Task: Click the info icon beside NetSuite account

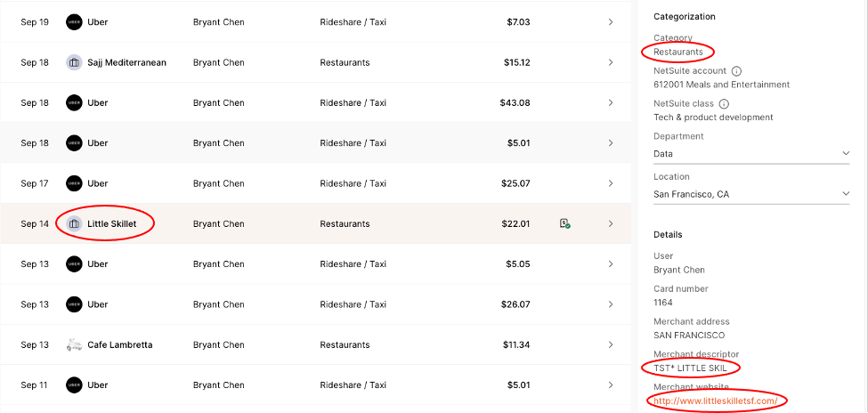Action: [x=737, y=71]
